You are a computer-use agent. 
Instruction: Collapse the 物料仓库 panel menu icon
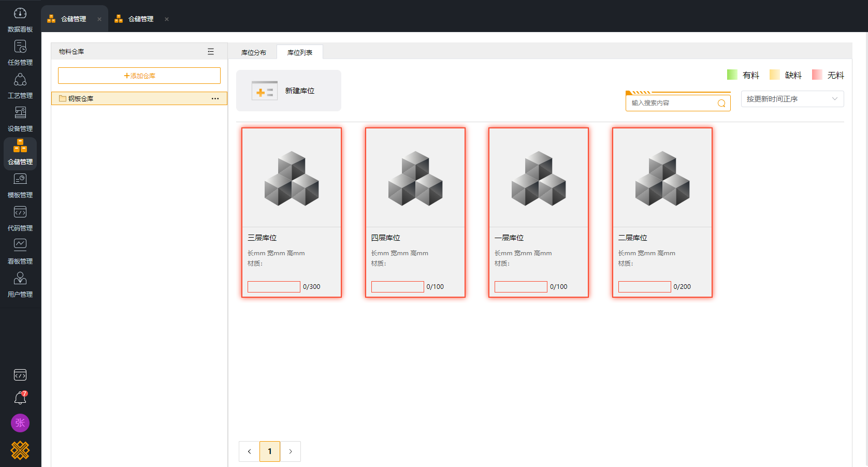pos(211,51)
